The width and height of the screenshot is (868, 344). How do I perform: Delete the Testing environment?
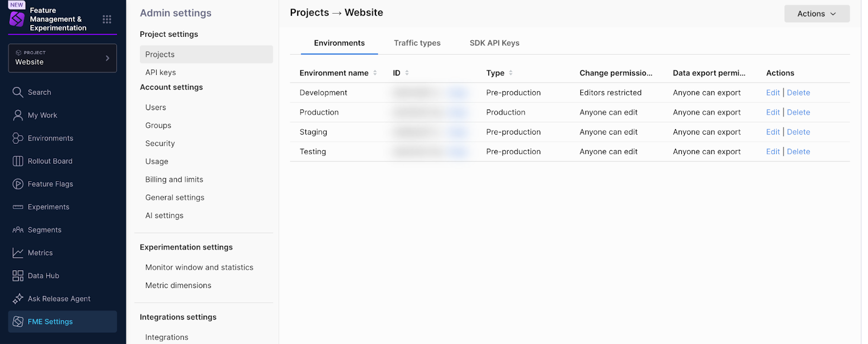[x=798, y=152]
